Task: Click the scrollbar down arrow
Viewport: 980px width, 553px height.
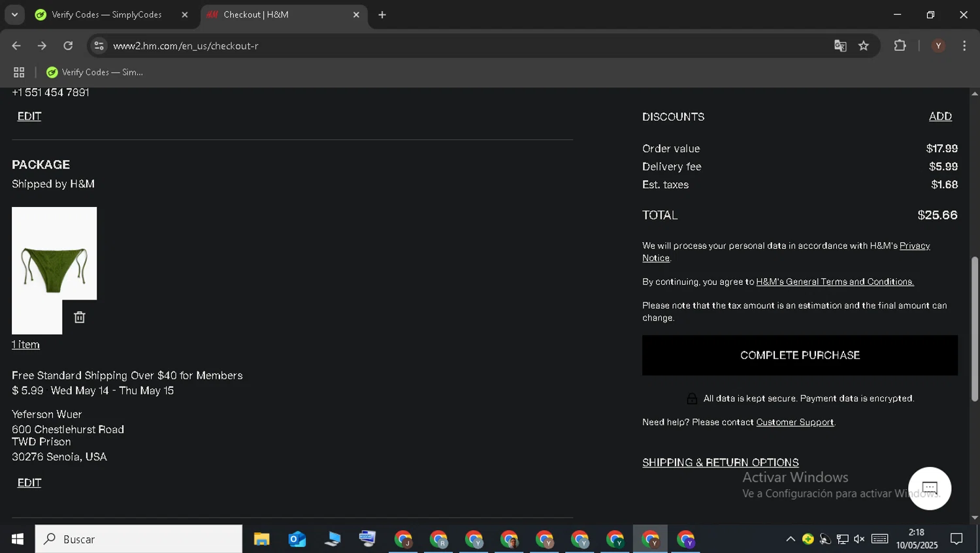Action: pyautogui.click(x=975, y=518)
